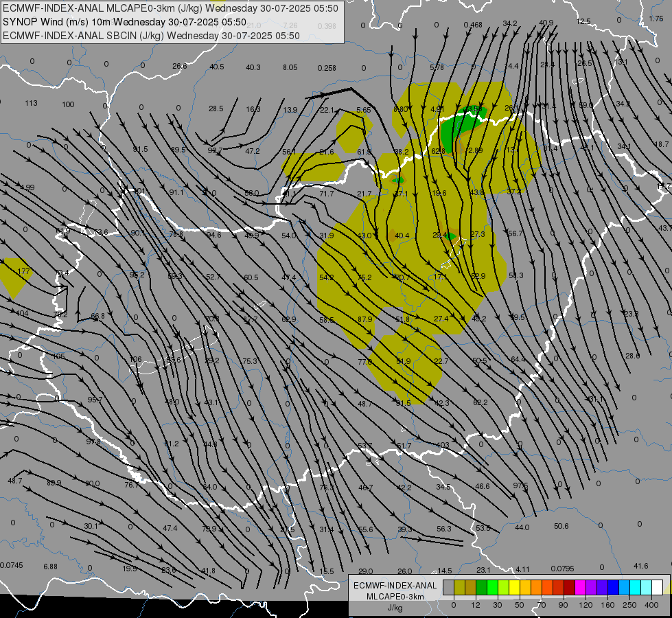Click the map value 113
Image resolution: width=672 pixels, height=618 pixels.
click(31, 103)
